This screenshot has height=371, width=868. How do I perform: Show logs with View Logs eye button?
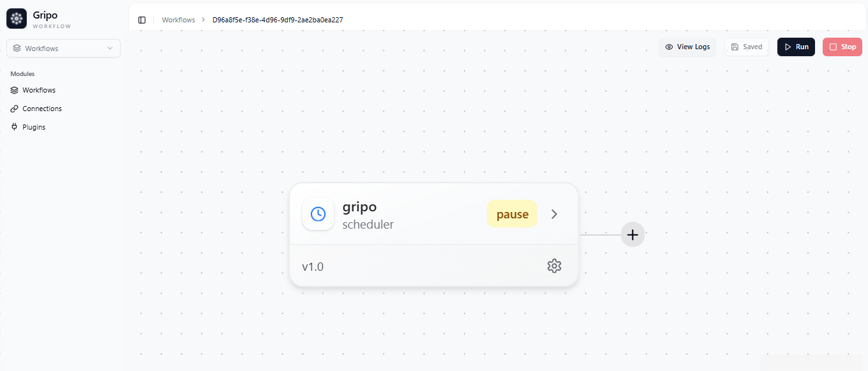tap(687, 47)
